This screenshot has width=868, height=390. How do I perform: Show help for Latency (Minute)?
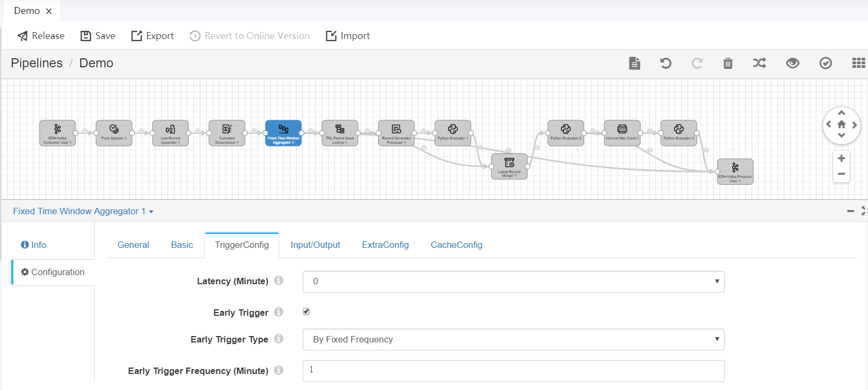(279, 280)
